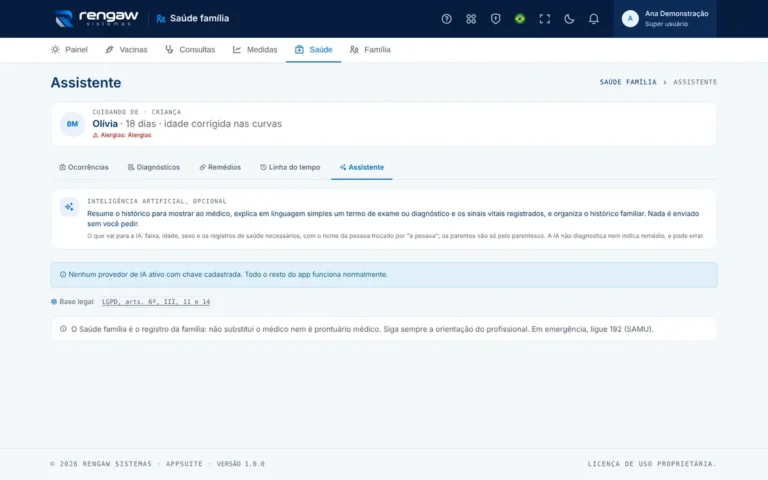Click the Super usuário role label
The width and height of the screenshot is (768, 480).
pyautogui.click(x=666, y=24)
